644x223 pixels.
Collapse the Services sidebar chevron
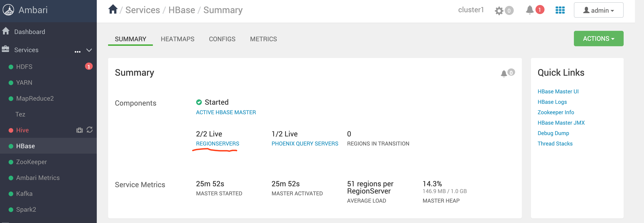coord(89,50)
